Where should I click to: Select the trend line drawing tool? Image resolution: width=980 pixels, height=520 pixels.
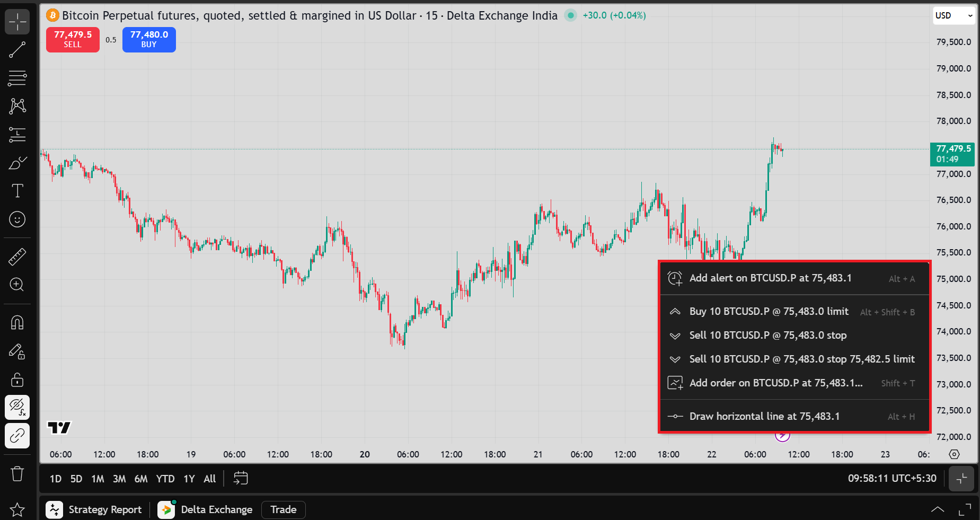17,50
